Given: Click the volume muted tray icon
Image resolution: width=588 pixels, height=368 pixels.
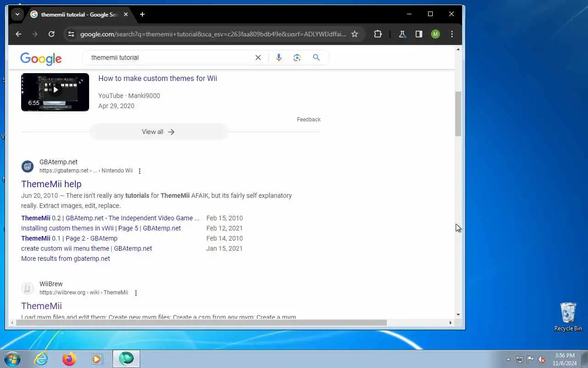Looking at the screenshot, I should point(542,359).
